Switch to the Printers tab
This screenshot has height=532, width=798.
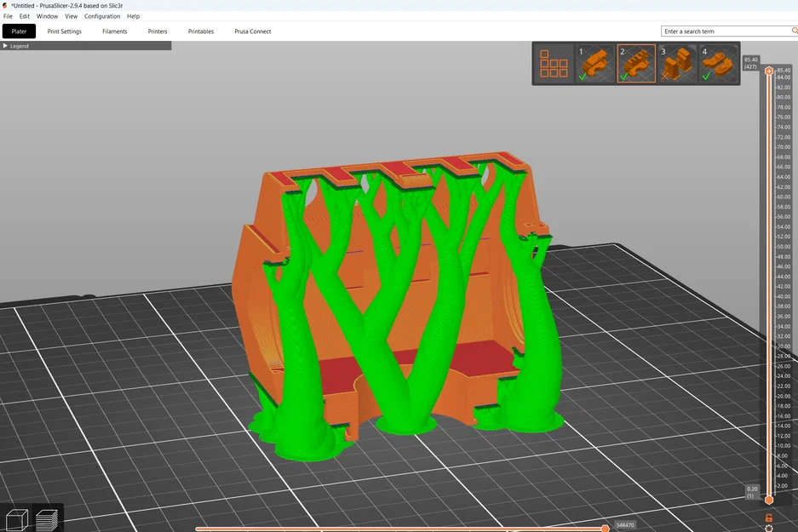(x=158, y=31)
